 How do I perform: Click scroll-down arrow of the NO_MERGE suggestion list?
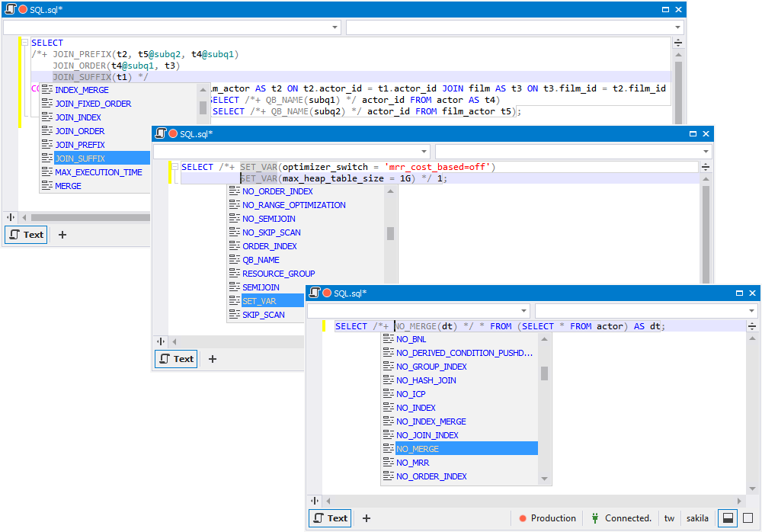pyautogui.click(x=544, y=479)
